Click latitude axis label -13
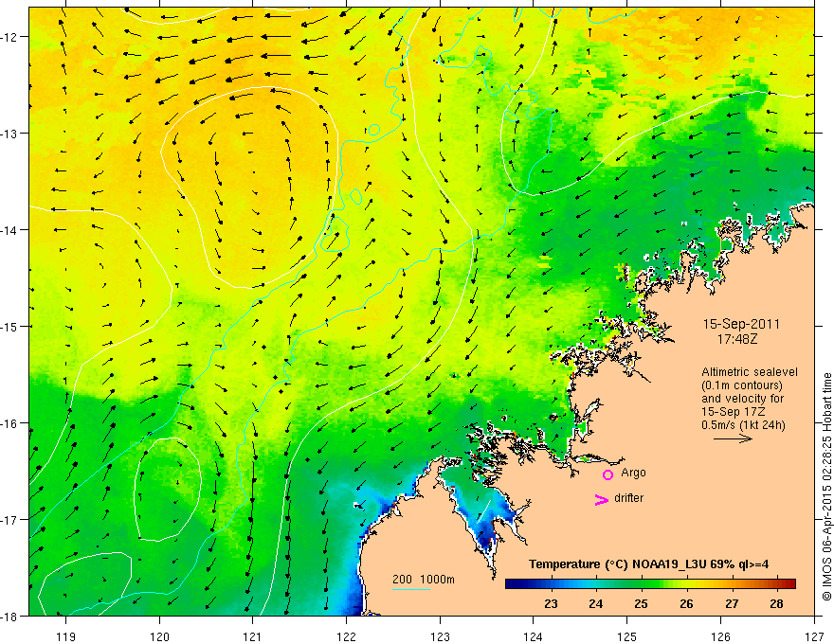The height and width of the screenshot is (644, 834). (10, 134)
